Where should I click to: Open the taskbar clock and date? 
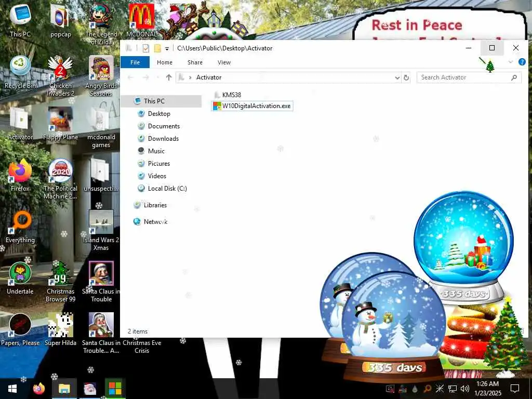pos(487,389)
